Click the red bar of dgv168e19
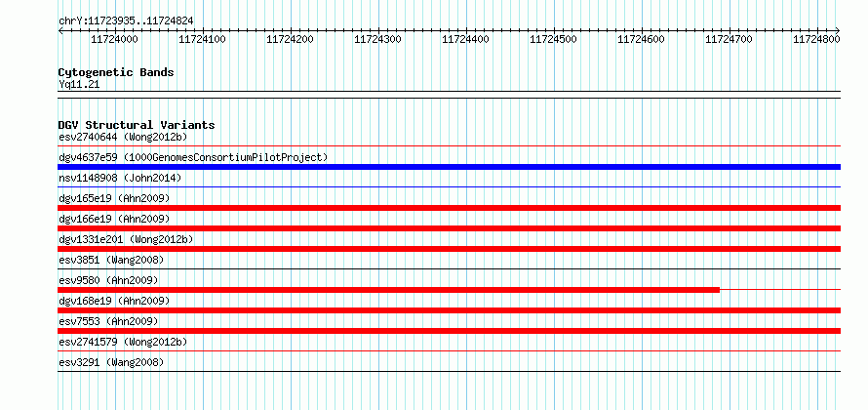 pos(449,310)
